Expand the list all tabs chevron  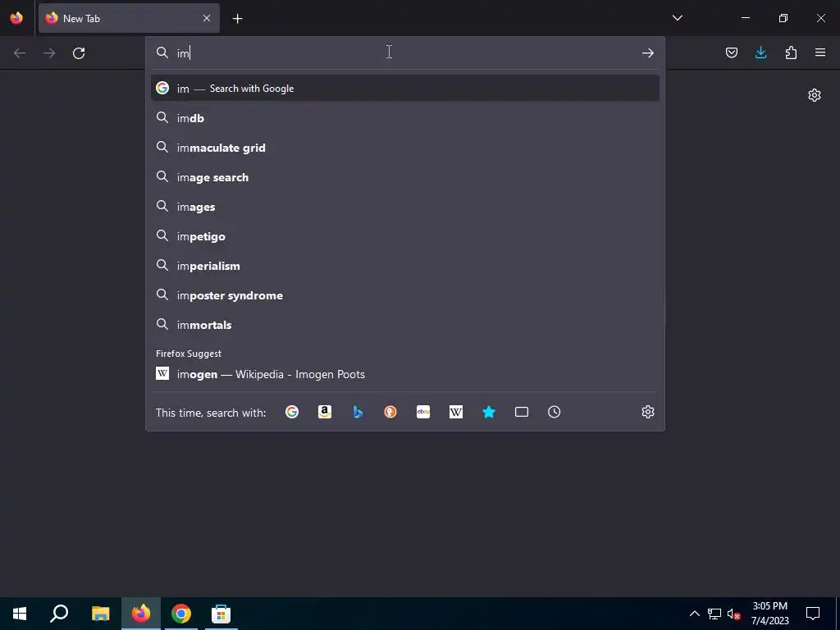677,18
